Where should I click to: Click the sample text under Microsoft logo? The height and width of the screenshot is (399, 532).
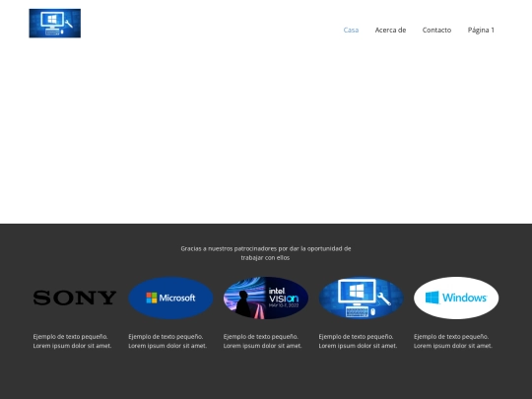167,341
